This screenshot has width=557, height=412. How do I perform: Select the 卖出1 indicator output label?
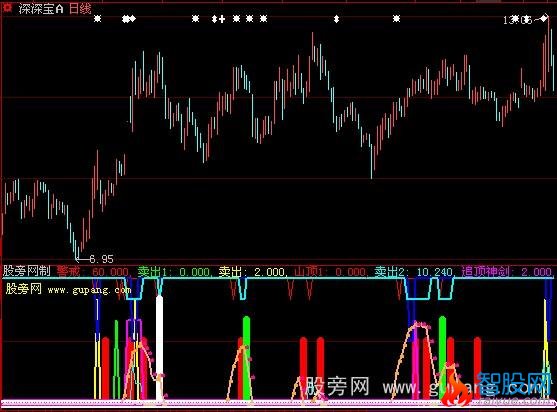tap(174, 272)
